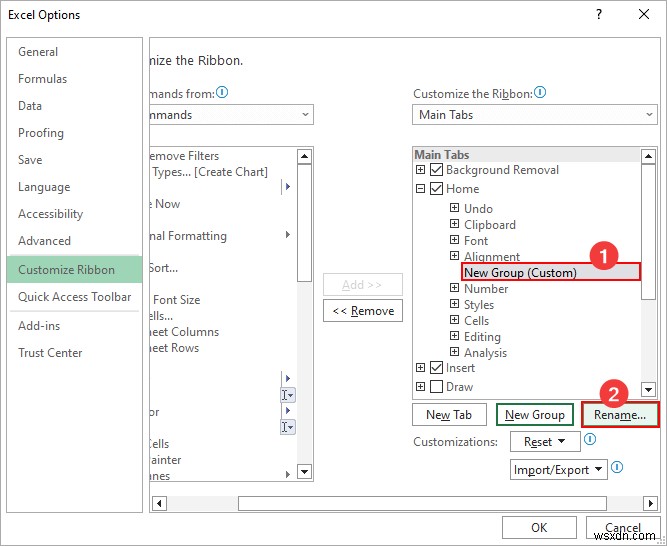The height and width of the screenshot is (546, 667).
Task: Expand the Editing group
Action: tap(454, 336)
